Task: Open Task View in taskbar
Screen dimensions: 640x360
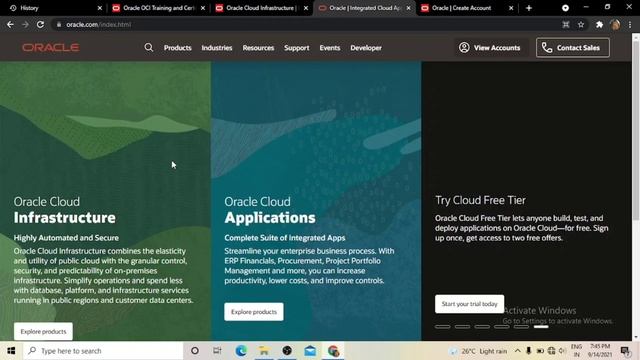Action: (x=217, y=351)
